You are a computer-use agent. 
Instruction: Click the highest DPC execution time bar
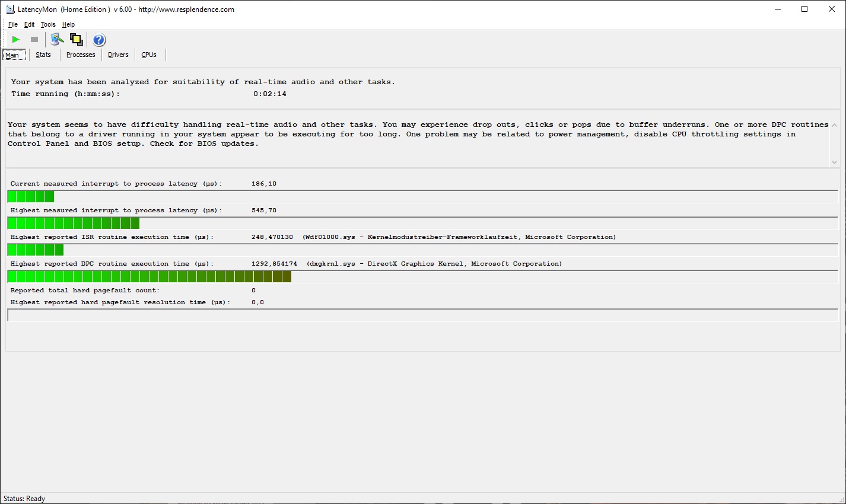(x=422, y=276)
